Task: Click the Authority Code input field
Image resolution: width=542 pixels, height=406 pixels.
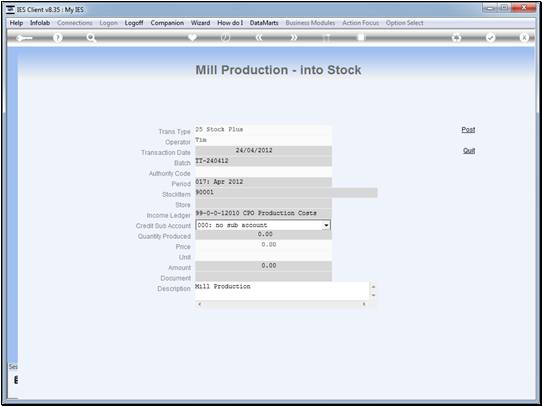Action: click(x=263, y=172)
